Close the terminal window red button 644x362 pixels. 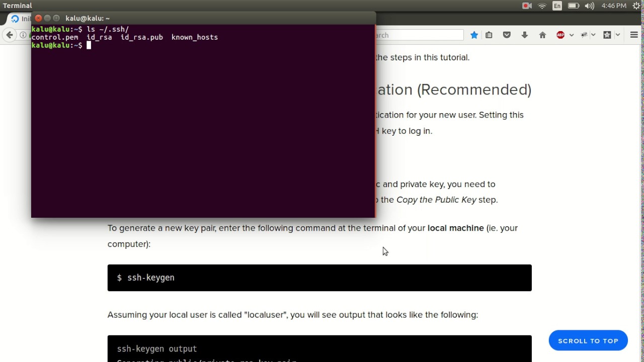38,18
